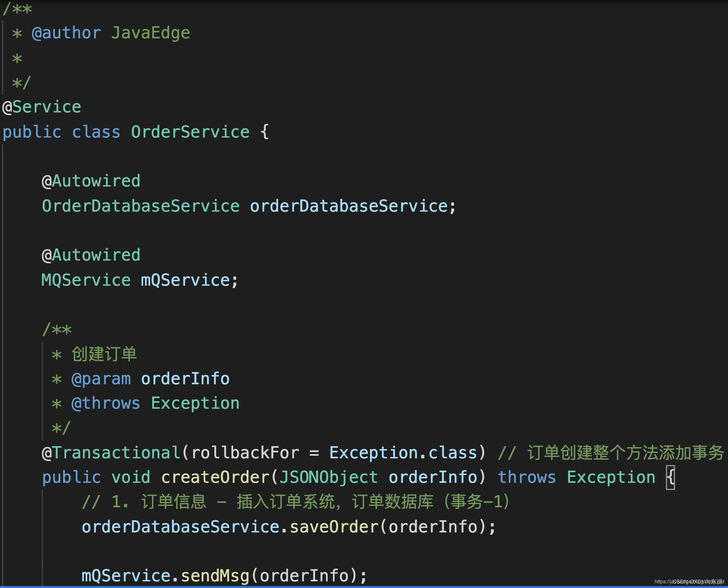Screen dimensions: 728x588
Task: Click the orderDatabaseService field declaration name
Action: (x=349, y=206)
